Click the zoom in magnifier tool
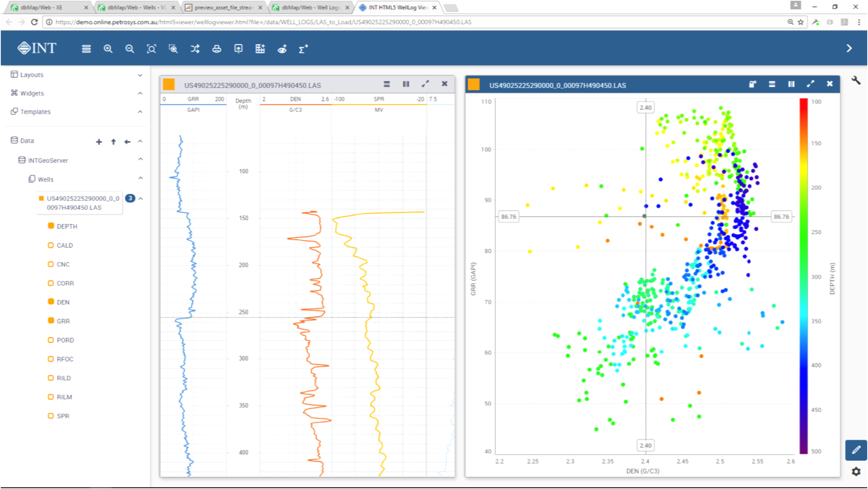This screenshot has width=868, height=489. pyautogui.click(x=108, y=49)
